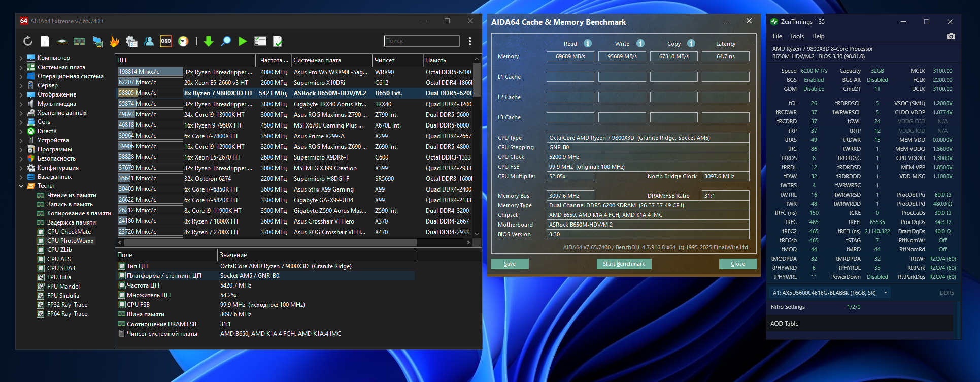Click the 64.7 ns Memory Latency value

click(725, 56)
